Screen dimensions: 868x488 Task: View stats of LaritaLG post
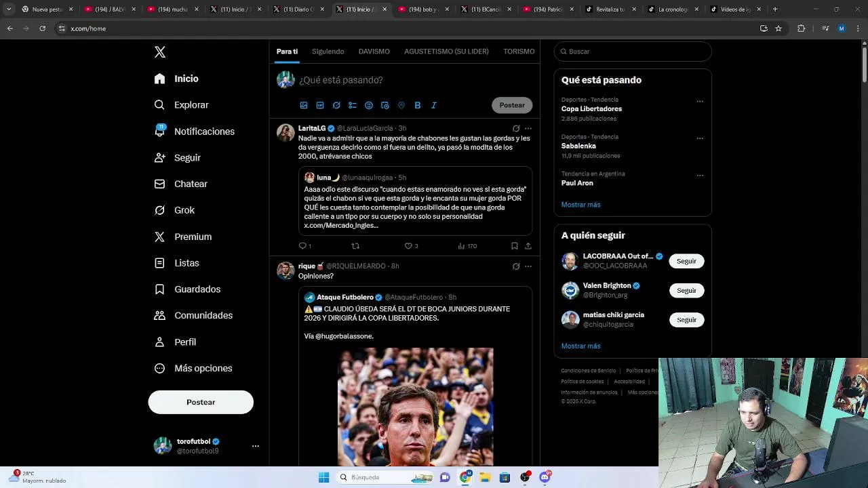click(x=467, y=246)
